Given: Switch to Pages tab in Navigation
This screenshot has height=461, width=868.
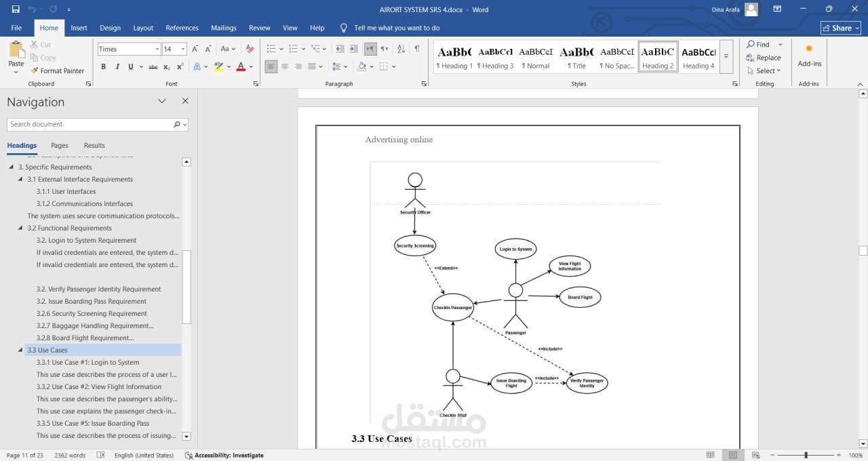Looking at the screenshot, I should (x=60, y=145).
